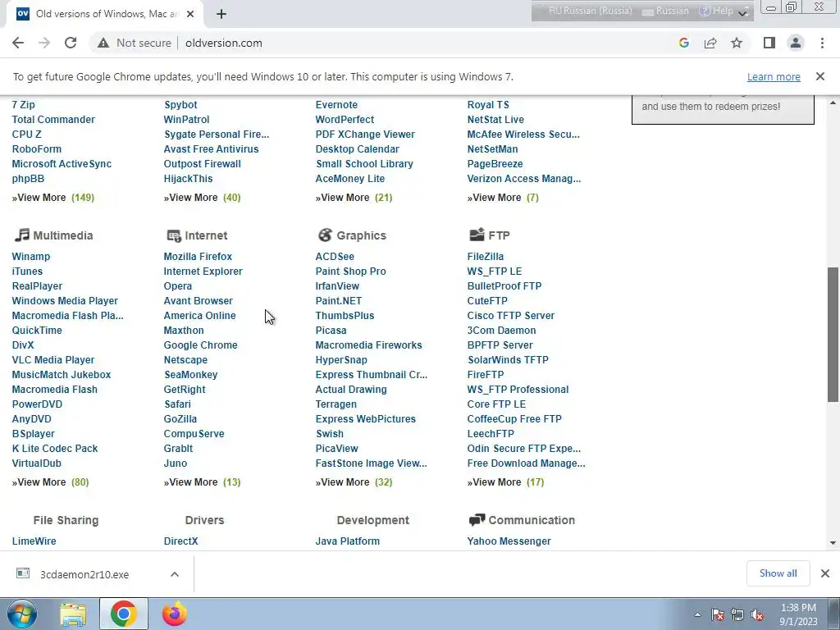The width and height of the screenshot is (840, 630).
Task: Expand View More (17) FTP list
Action: (505, 482)
